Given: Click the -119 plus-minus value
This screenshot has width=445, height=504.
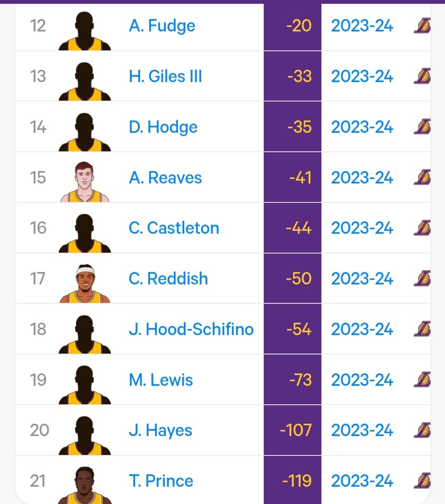Looking at the screenshot, I should (297, 481).
